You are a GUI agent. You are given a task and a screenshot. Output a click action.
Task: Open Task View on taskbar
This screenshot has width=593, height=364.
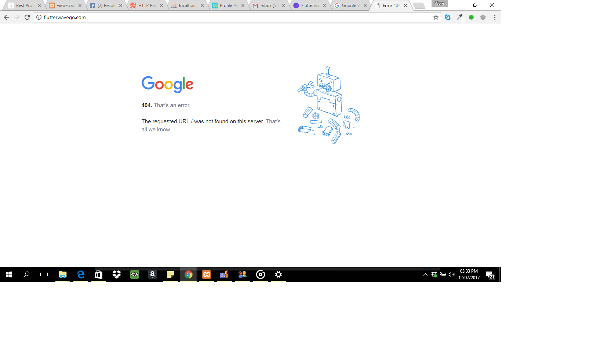coord(44,274)
